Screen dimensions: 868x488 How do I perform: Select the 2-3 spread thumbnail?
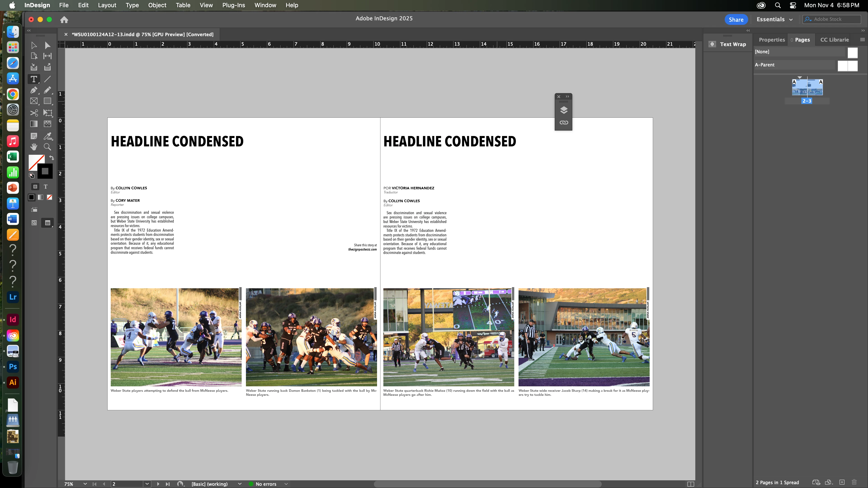coord(807,88)
